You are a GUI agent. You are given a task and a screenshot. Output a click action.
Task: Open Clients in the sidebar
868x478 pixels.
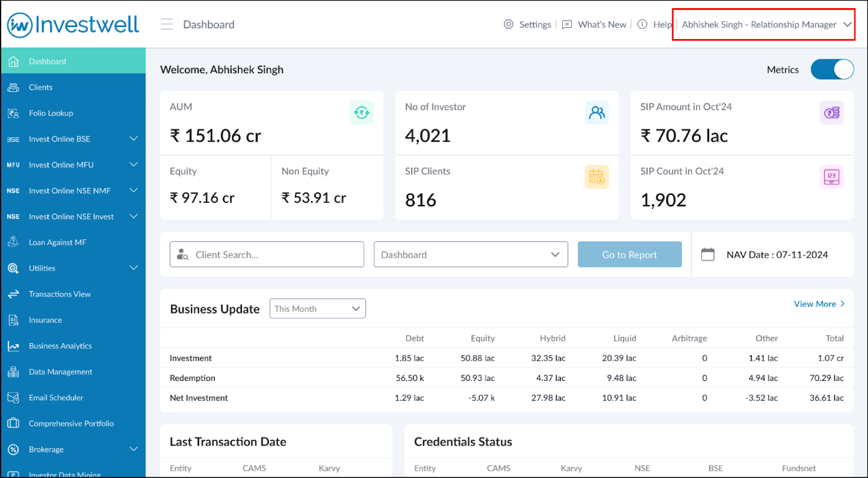tap(73, 87)
